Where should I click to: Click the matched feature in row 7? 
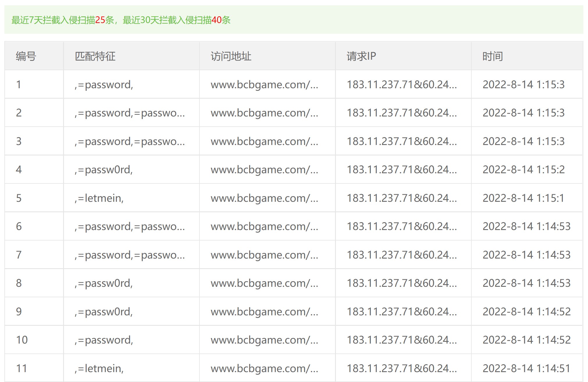coord(130,255)
